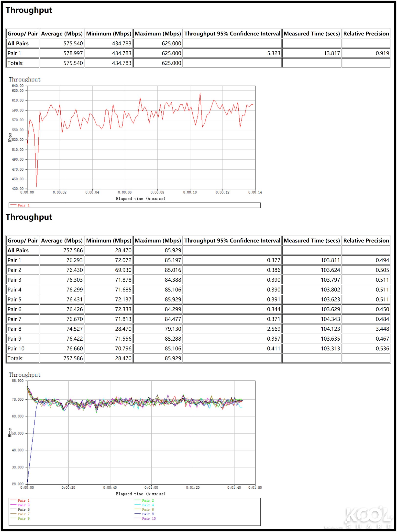Screen dimensions: 397x532
Task: Click the second table's 'Relative Precision' header
Action: coord(366,241)
